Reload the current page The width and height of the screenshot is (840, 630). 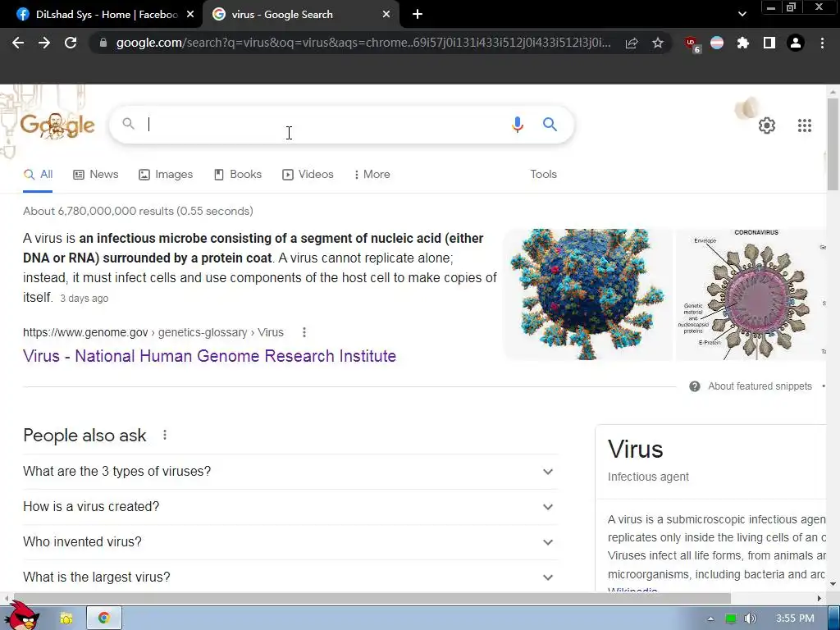tap(71, 43)
